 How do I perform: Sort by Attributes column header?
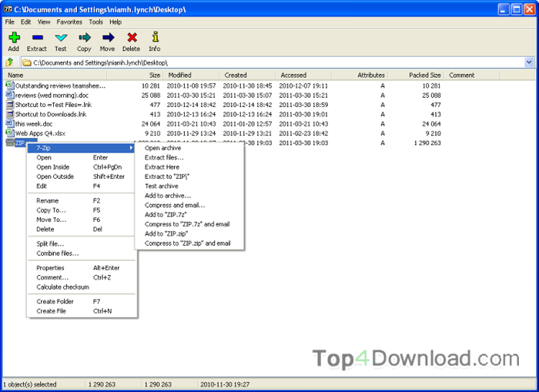pos(360,75)
